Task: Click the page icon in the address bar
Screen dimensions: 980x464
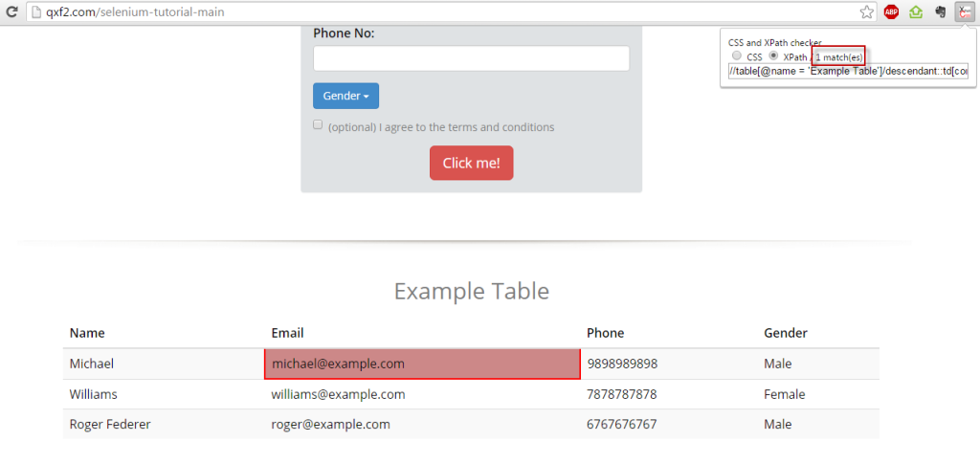Action: tap(34, 12)
